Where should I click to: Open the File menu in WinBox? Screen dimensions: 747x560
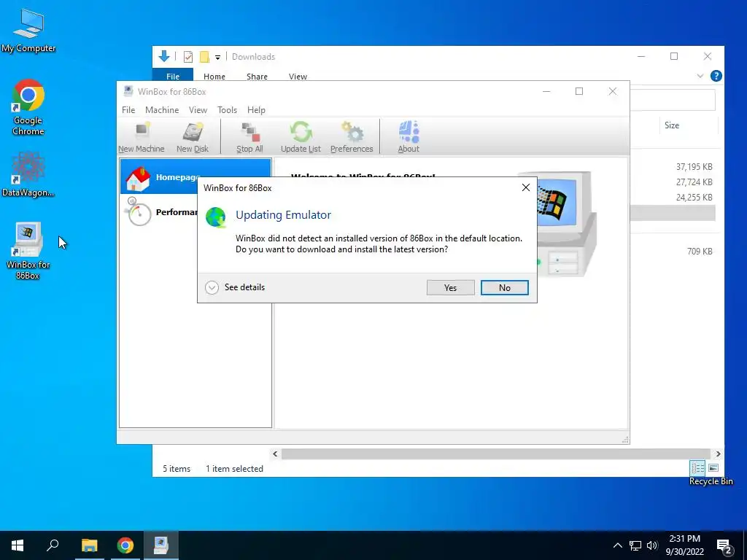pos(128,110)
